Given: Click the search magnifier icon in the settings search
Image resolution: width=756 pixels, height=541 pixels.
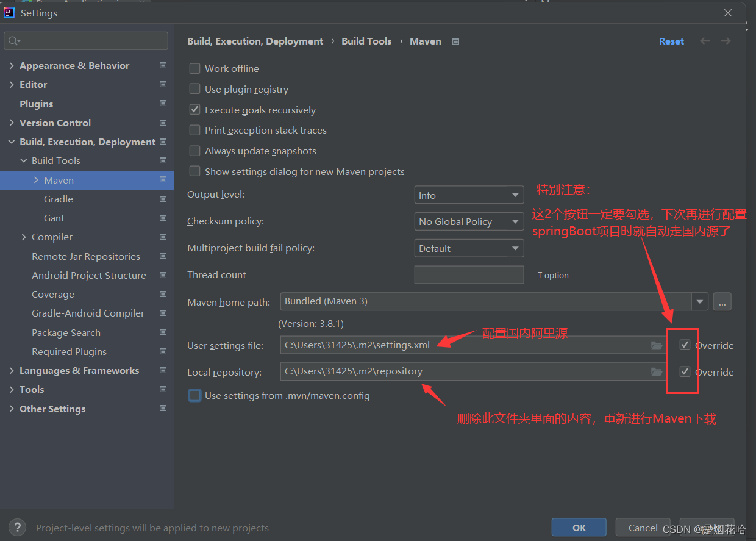Looking at the screenshot, I should tap(13, 41).
